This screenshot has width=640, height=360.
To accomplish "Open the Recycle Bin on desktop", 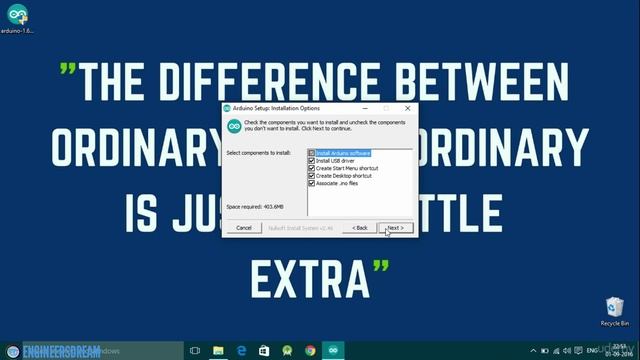I will (614, 311).
